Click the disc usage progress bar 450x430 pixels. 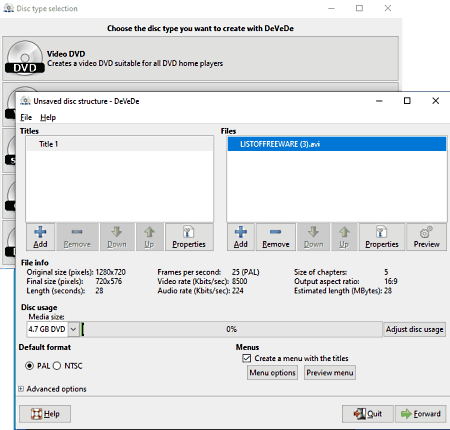coord(232,329)
